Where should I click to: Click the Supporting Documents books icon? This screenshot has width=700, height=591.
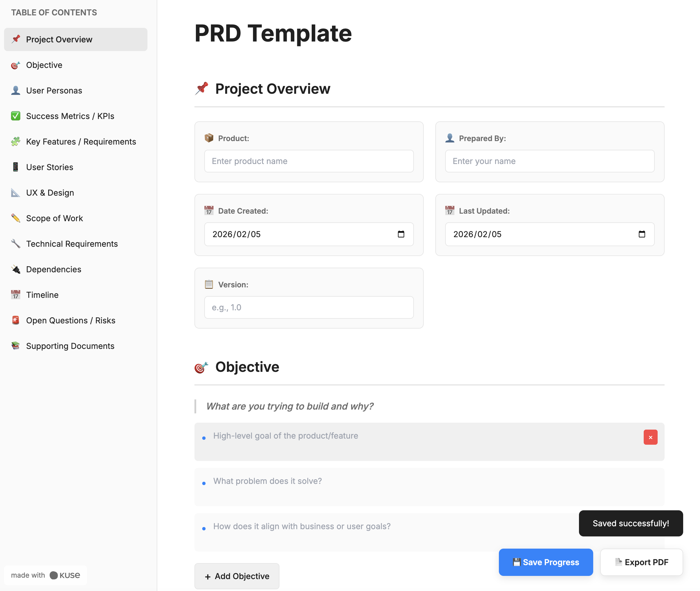click(15, 346)
